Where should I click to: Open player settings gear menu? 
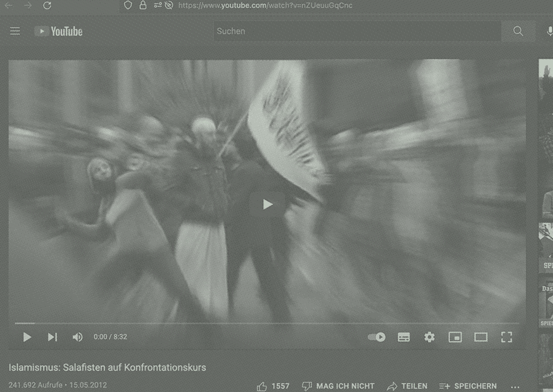pyautogui.click(x=429, y=337)
